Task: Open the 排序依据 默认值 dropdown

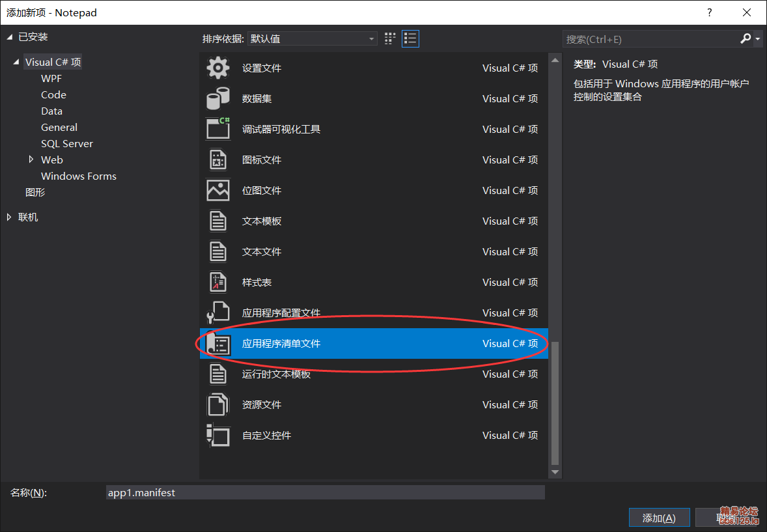Action: [312, 38]
